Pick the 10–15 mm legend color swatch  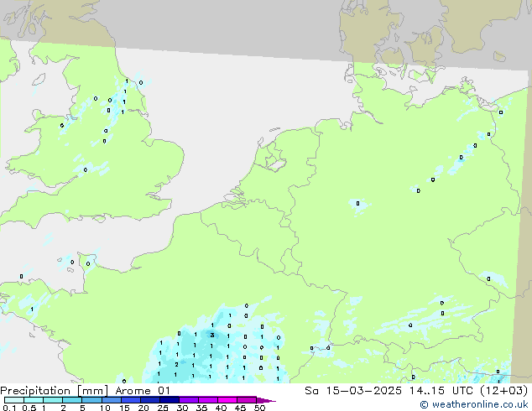[112, 400]
